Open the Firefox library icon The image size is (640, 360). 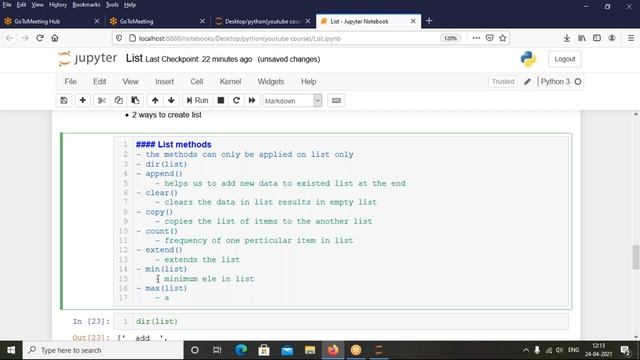pyautogui.click(x=582, y=38)
